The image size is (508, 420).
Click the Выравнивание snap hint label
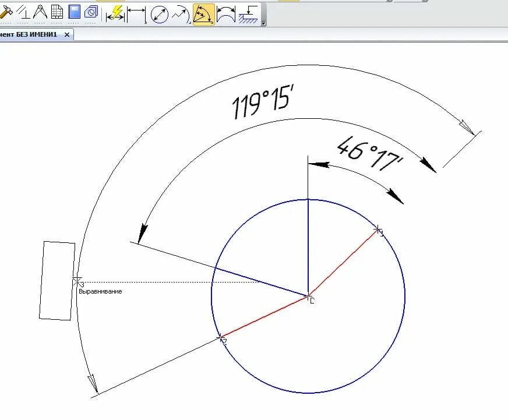(100, 291)
